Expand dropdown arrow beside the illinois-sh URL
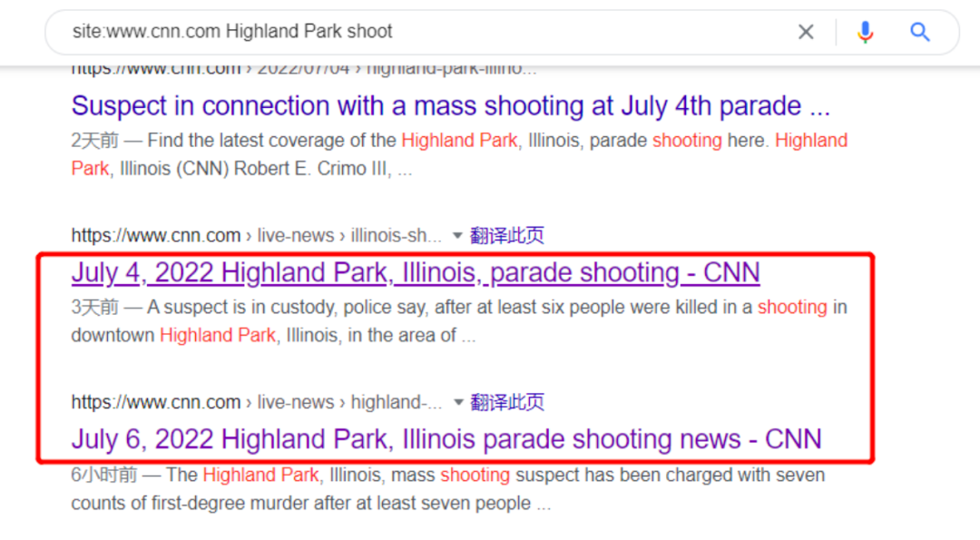 click(x=458, y=236)
